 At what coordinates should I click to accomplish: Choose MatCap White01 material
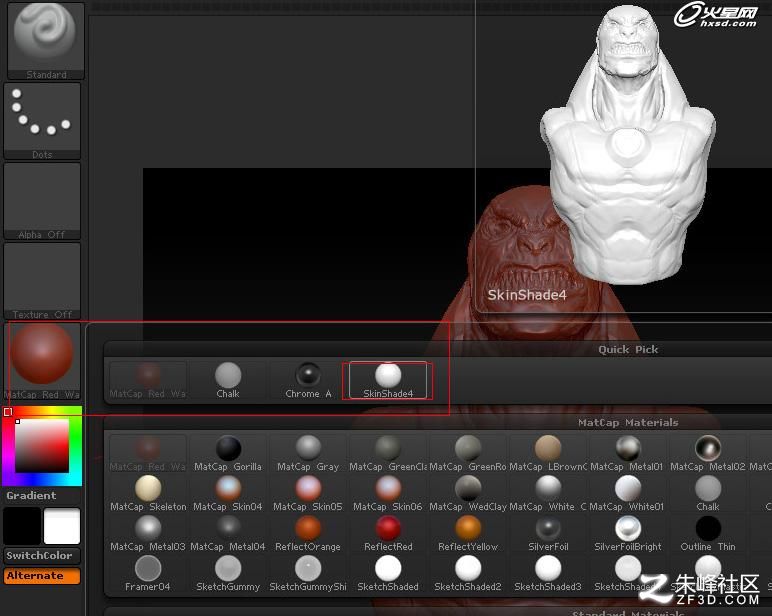point(628,493)
